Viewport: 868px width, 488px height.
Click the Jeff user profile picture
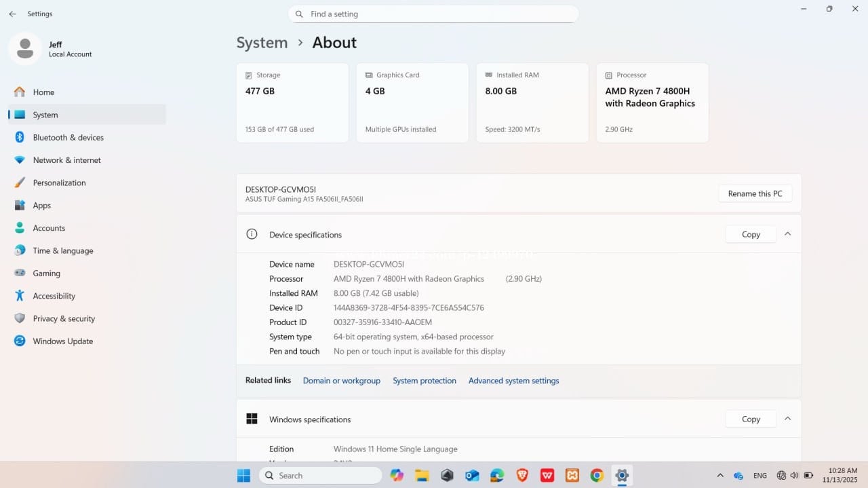point(25,49)
